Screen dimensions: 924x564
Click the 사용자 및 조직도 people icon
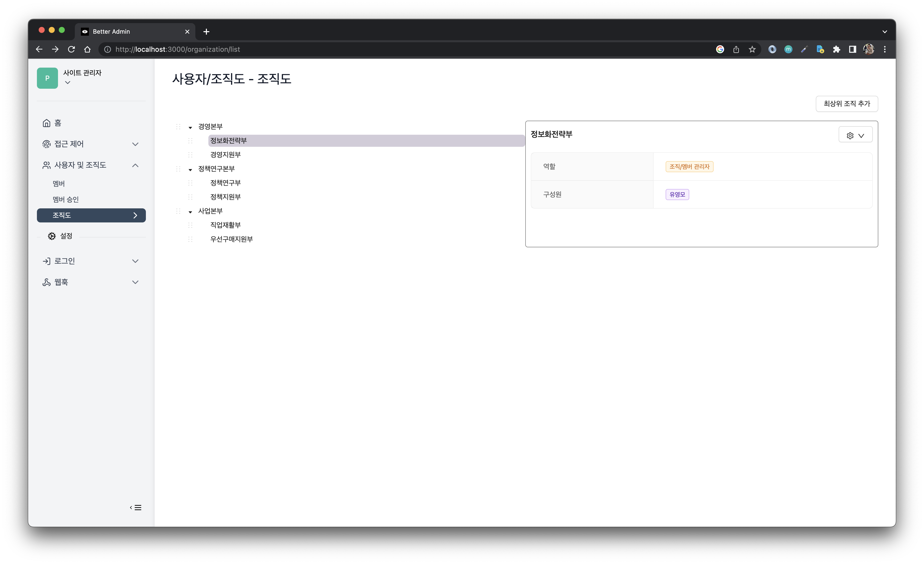[46, 165]
